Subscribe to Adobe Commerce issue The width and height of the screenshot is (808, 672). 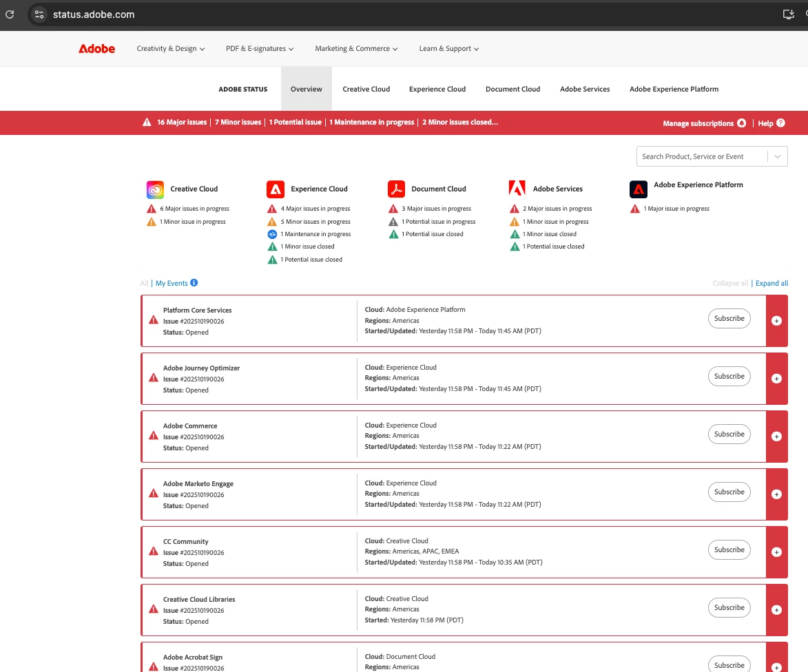pyautogui.click(x=729, y=434)
